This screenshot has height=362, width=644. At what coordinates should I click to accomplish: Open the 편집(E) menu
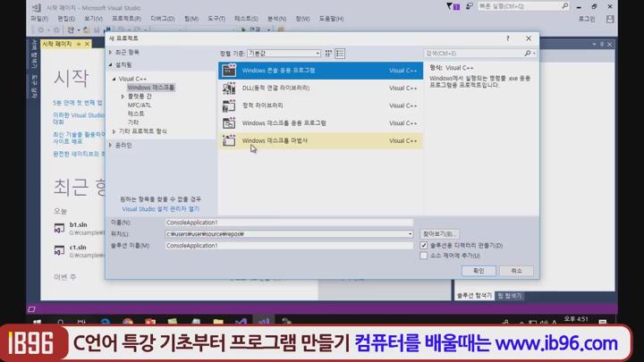66,19
